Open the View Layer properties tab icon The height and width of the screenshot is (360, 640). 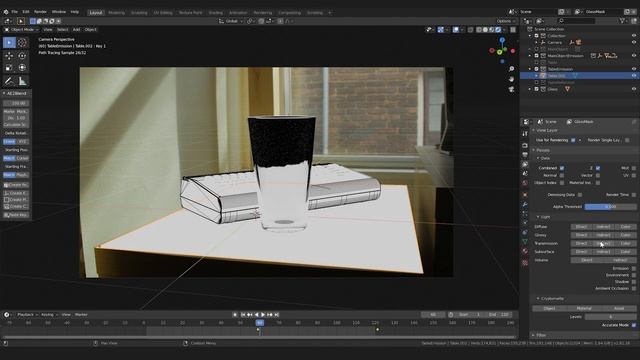point(525,164)
